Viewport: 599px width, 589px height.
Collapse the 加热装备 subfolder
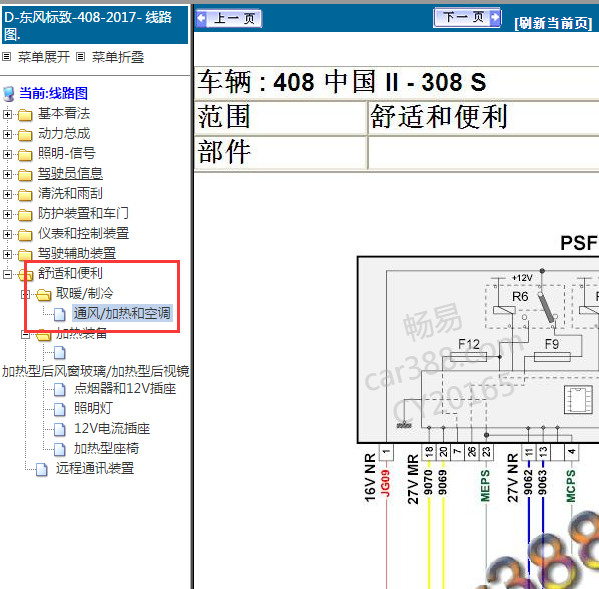[x=25, y=335]
